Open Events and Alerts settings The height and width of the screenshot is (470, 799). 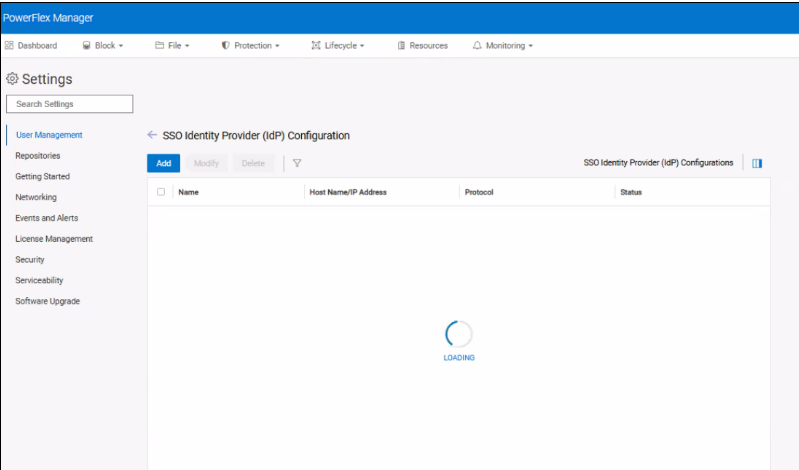click(x=46, y=218)
